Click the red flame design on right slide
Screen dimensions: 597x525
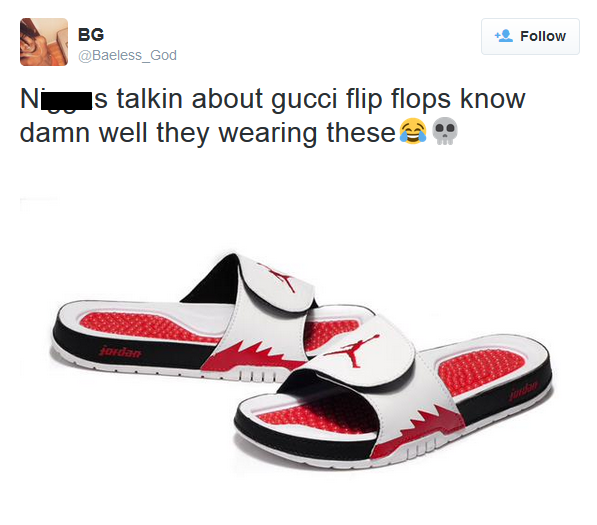pos(417,430)
